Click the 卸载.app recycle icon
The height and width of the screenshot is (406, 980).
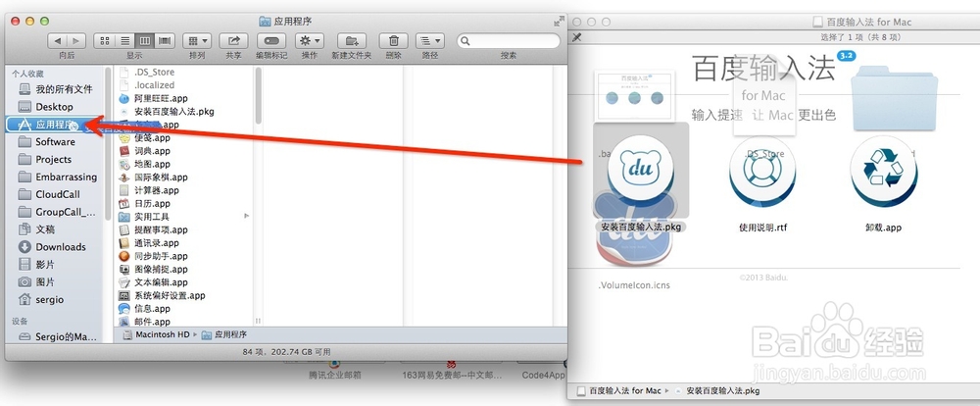(883, 172)
